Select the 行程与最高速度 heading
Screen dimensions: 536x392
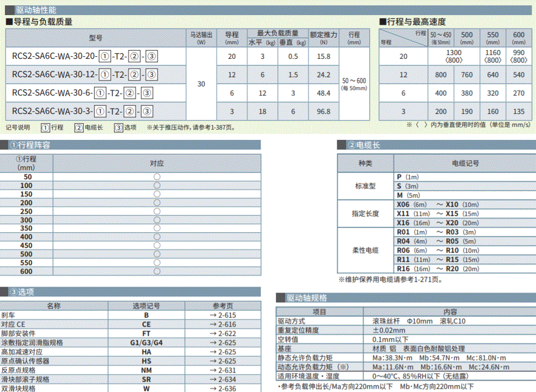412,22
